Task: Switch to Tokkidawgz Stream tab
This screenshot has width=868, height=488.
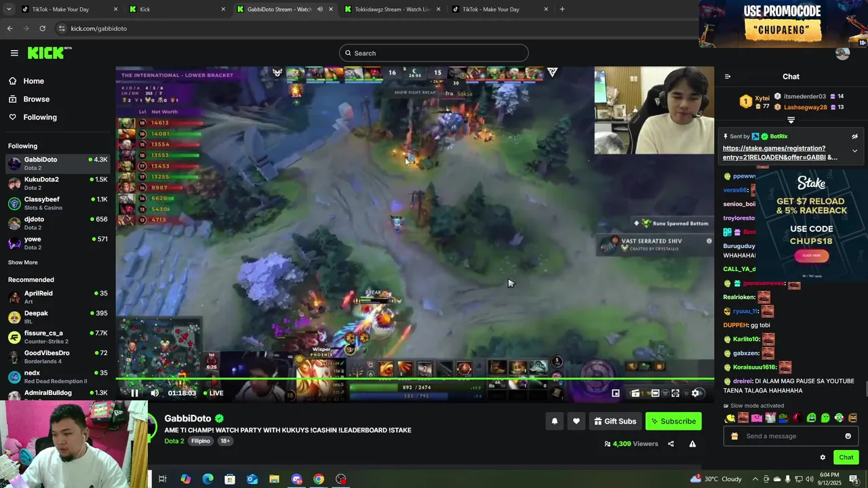Action: pyautogui.click(x=392, y=9)
